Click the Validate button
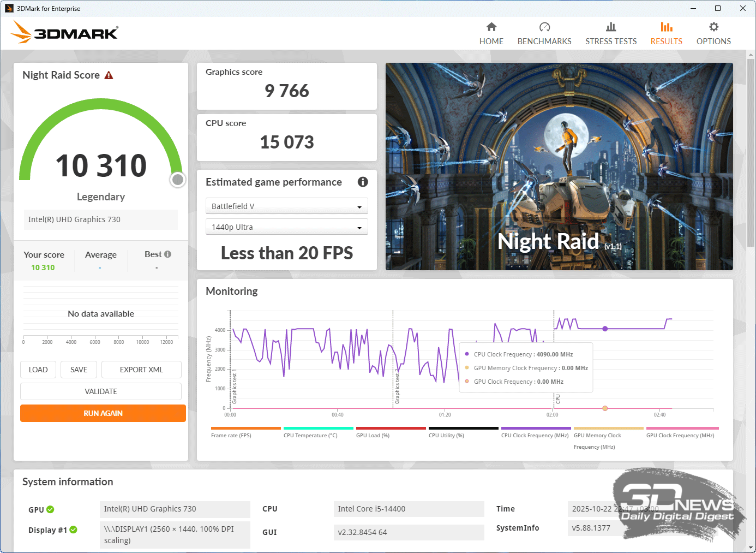Viewport: 756px width, 553px height. (101, 391)
